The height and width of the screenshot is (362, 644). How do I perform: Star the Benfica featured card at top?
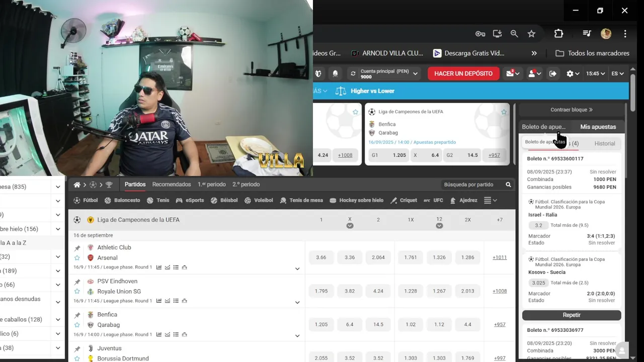(x=504, y=112)
